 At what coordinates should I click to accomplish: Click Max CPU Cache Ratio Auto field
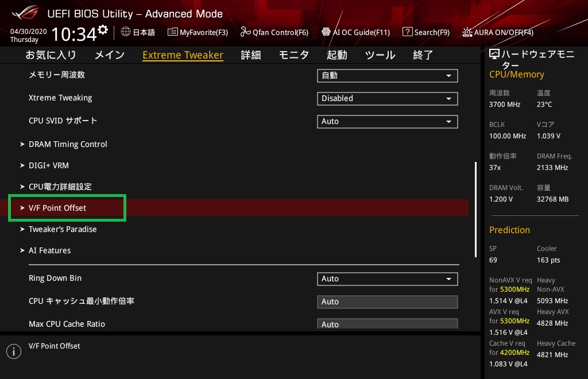pyautogui.click(x=388, y=324)
